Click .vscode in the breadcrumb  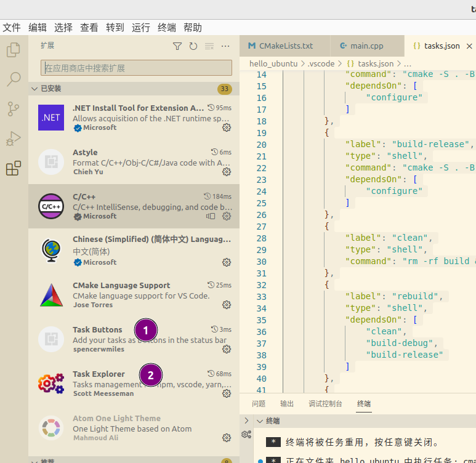pyautogui.click(x=321, y=64)
